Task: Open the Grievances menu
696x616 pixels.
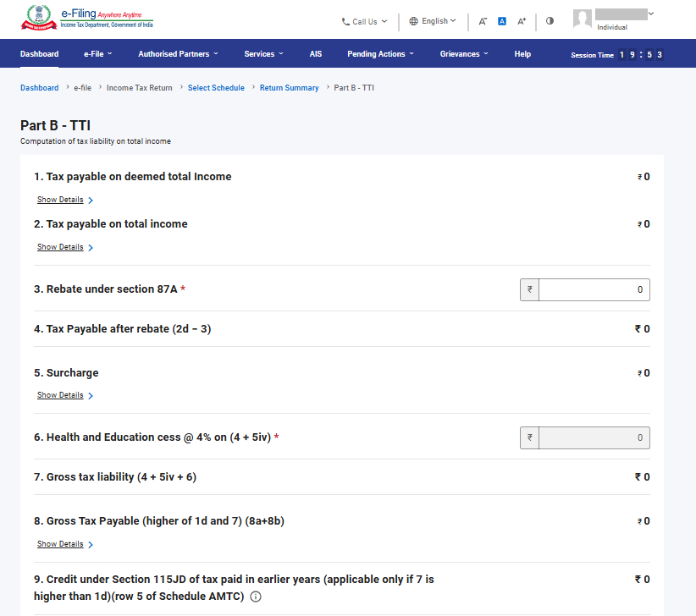Action: click(464, 53)
